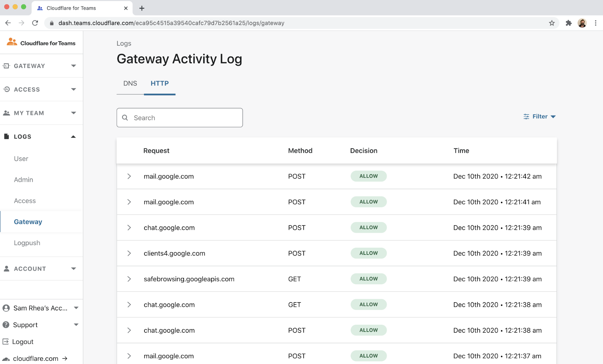Click the My Team people icon
The height and width of the screenshot is (364, 603).
pos(6,113)
